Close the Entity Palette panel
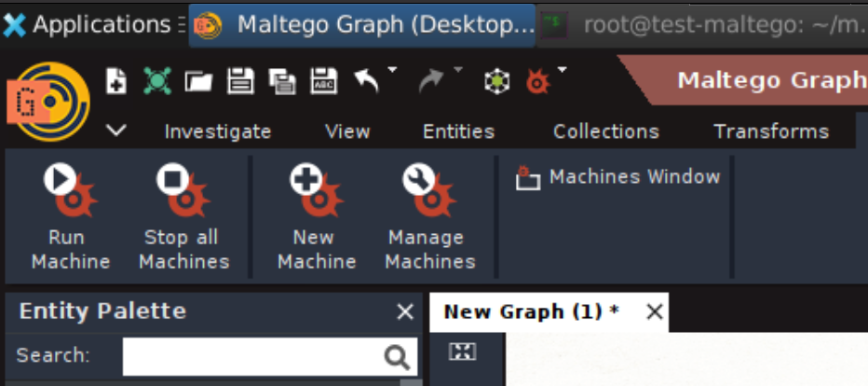868x386 pixels. coord(405,312)
